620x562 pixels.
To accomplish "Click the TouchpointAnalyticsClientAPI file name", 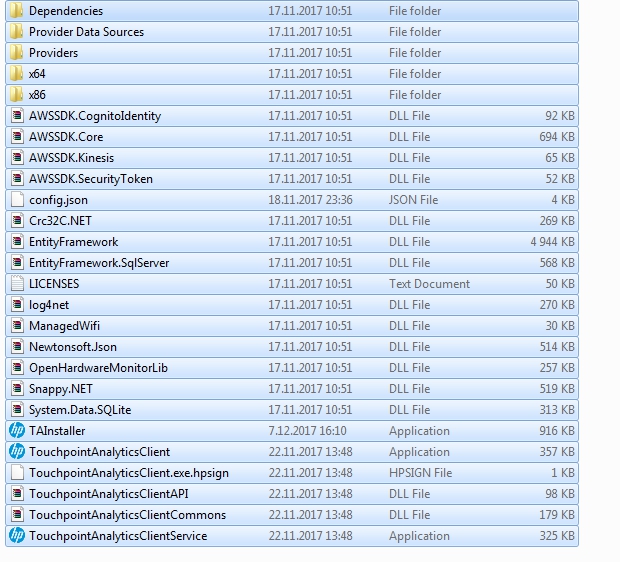I will (x=109, y=494).
